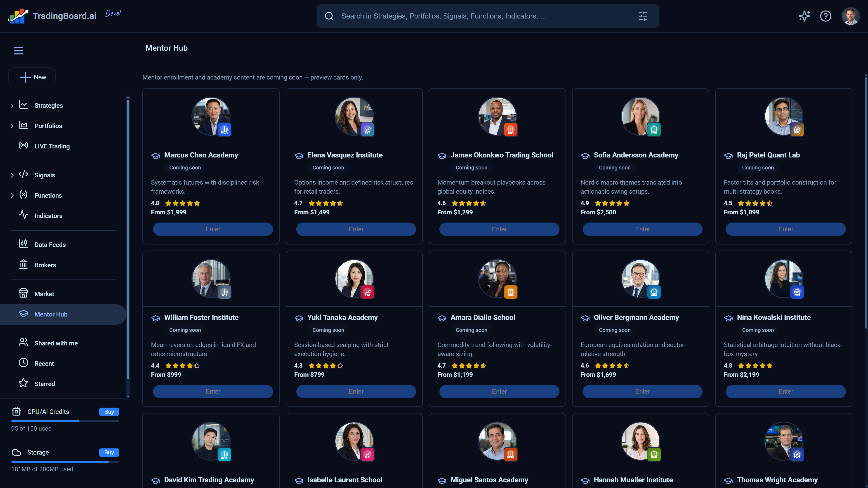This screenshot has height=488, width=868.
Task: Open Strategies in the sidebar
Action: point(49,106)
